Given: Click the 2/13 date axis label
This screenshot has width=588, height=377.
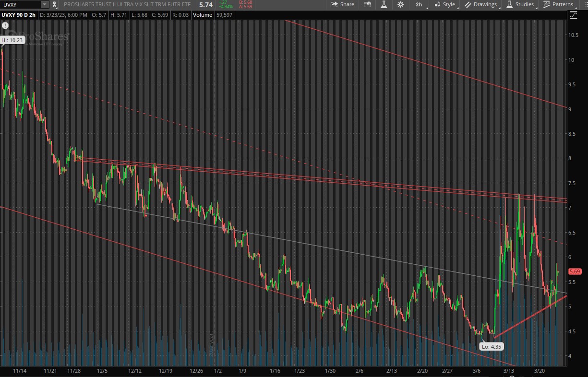Looking at the screenshot, I should [392, 371].
